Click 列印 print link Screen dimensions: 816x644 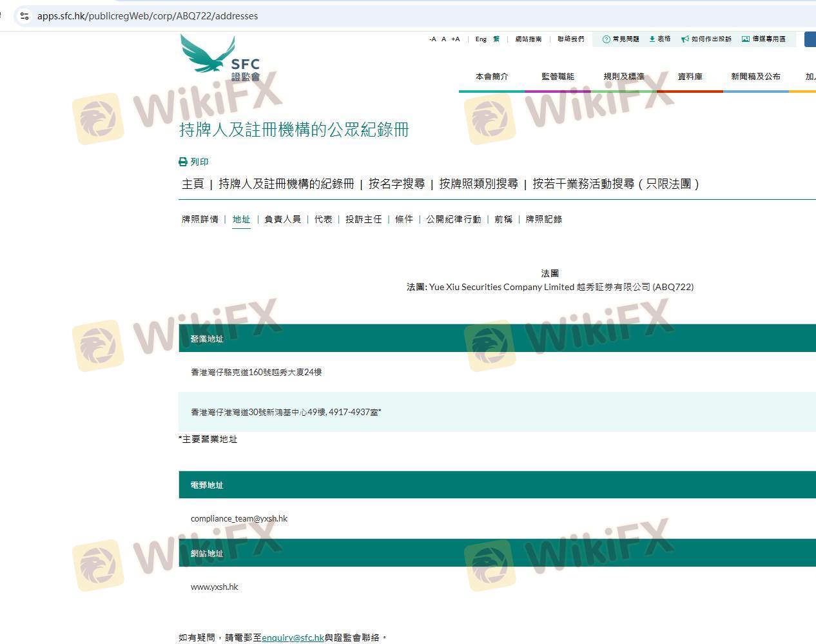tap(199, 162)
